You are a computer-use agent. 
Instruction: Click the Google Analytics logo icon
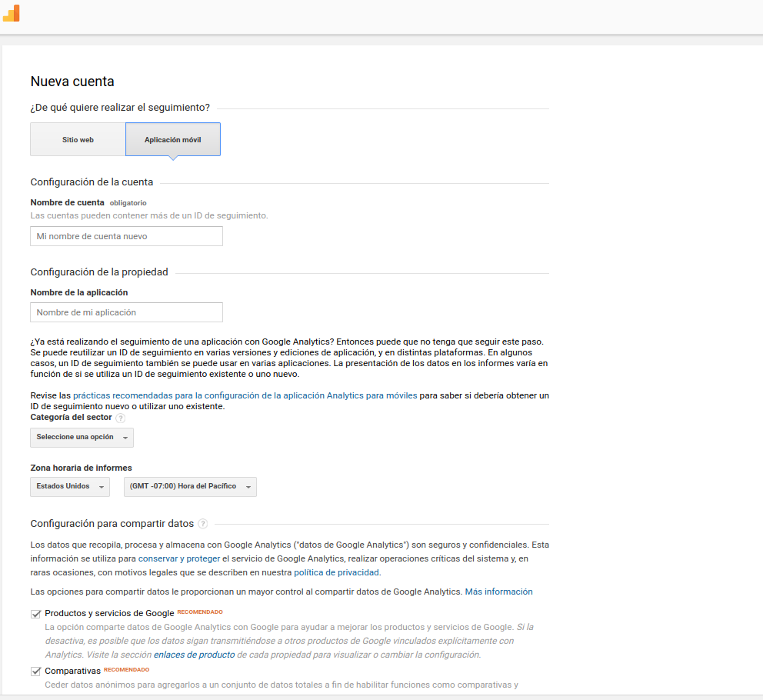click(x=12, y=13)
